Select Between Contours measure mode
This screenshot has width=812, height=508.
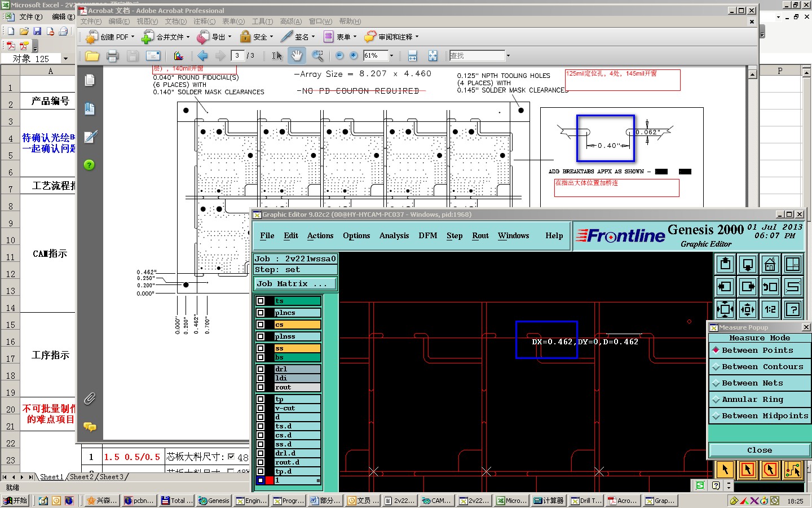762,367
